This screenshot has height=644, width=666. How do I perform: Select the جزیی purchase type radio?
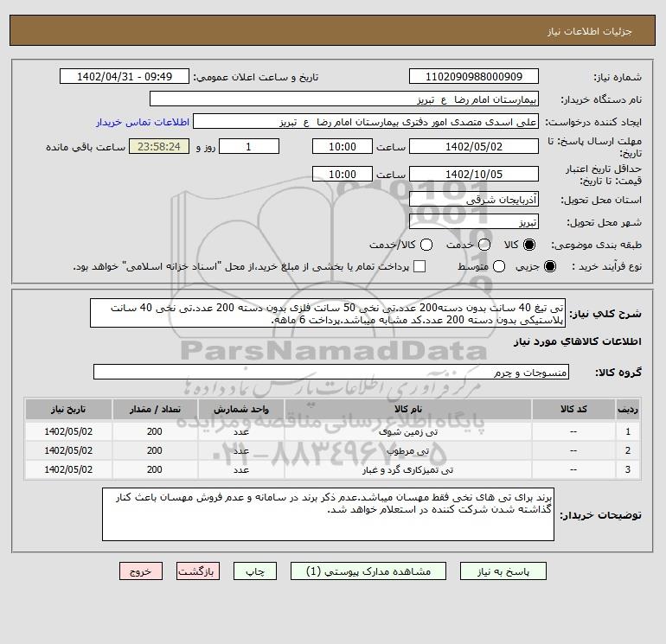(x=550, y=266)
